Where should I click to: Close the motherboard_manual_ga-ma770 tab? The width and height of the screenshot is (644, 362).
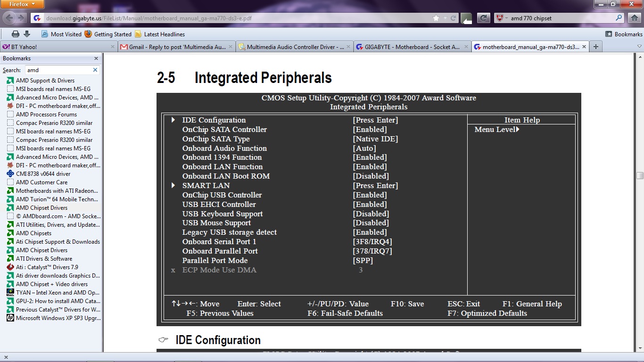click(584, 47)
